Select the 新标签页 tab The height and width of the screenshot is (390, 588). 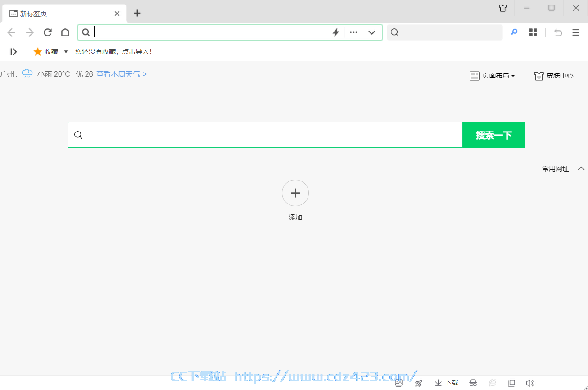[x=64, y=14]
